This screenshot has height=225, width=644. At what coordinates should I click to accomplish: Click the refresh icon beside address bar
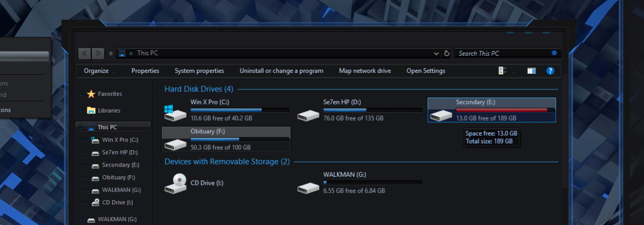click(x=447, y=53)
